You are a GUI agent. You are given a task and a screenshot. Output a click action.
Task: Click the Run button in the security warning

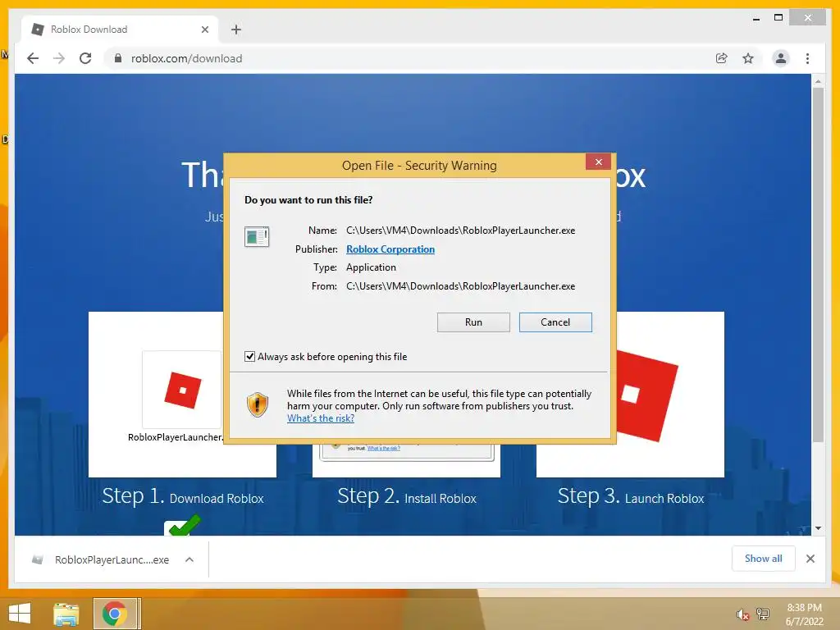click(x=473, y=322)
